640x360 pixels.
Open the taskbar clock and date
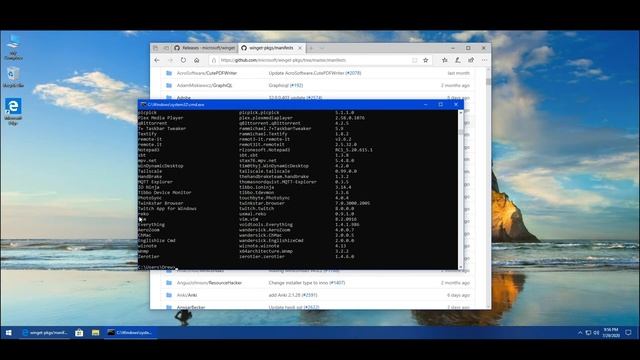(x=611, y=333)
